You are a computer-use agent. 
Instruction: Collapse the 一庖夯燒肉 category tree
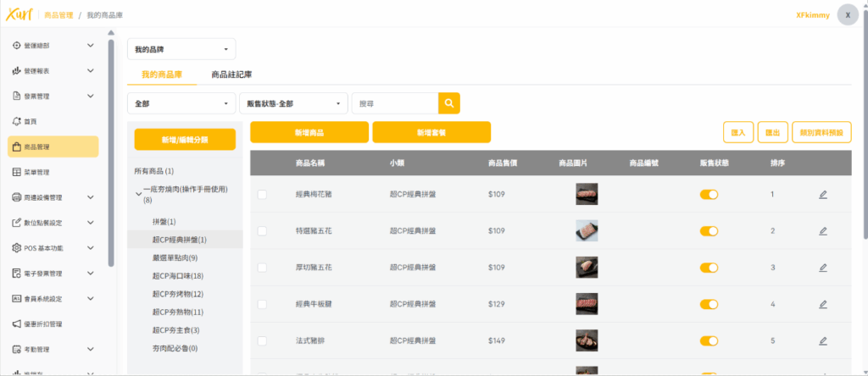[138, 195]
